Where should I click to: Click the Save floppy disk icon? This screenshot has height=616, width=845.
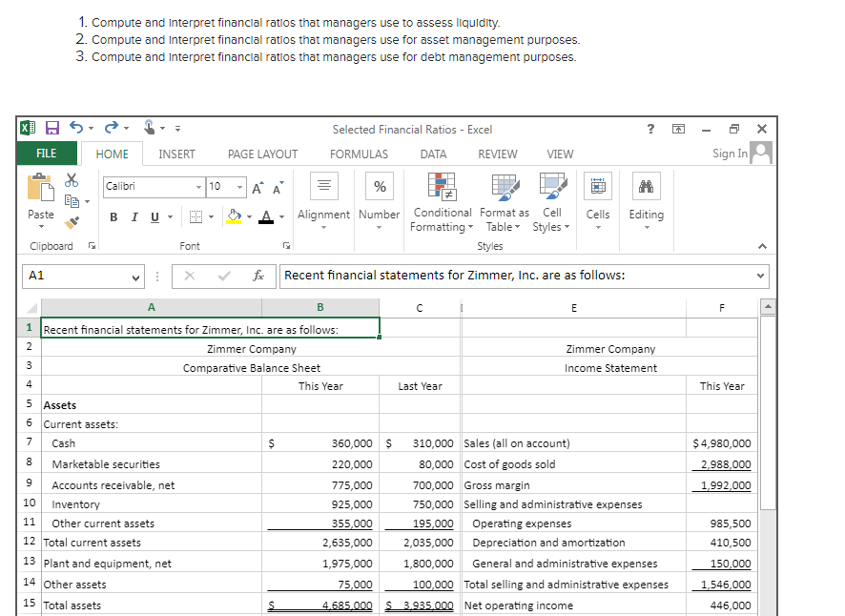[x=52, y=129]
